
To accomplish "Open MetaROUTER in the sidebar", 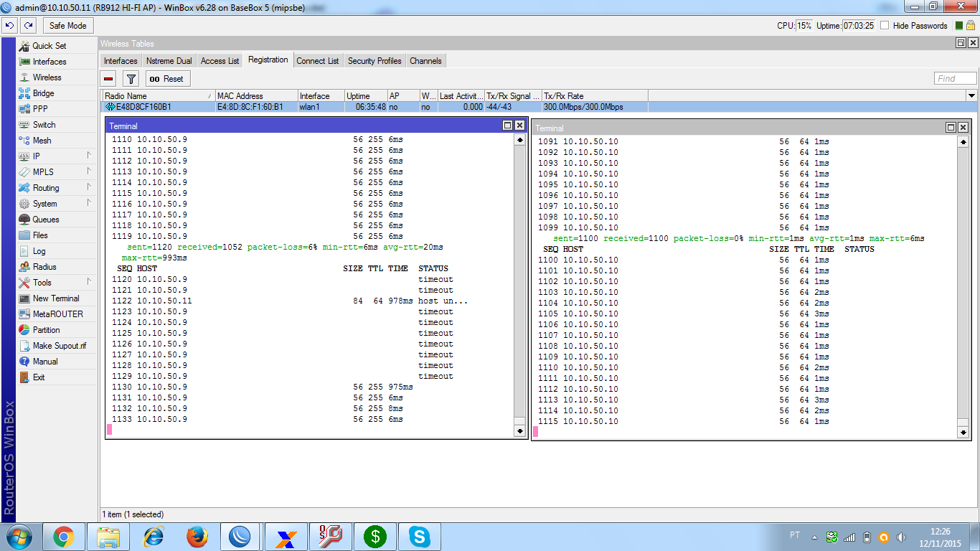I will click(57, 314).
